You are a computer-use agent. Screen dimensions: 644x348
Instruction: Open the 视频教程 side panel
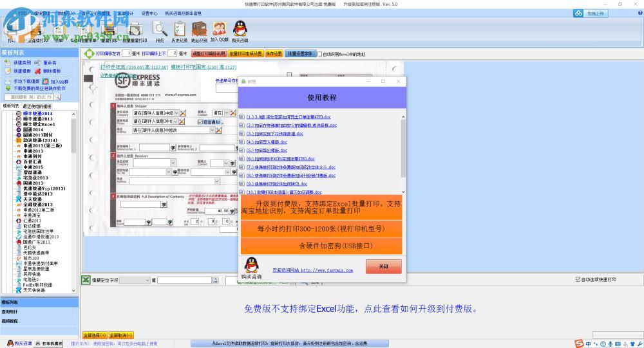click(39, 322)
